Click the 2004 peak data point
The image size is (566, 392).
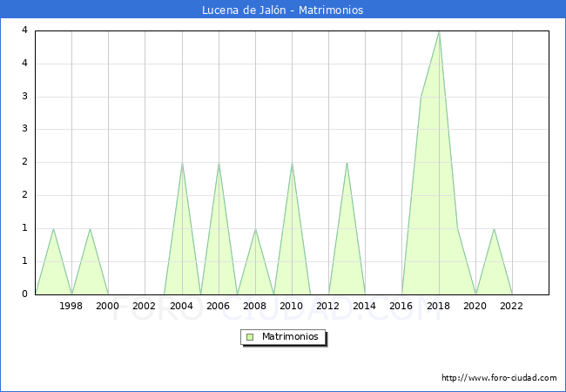pos(182,163)
